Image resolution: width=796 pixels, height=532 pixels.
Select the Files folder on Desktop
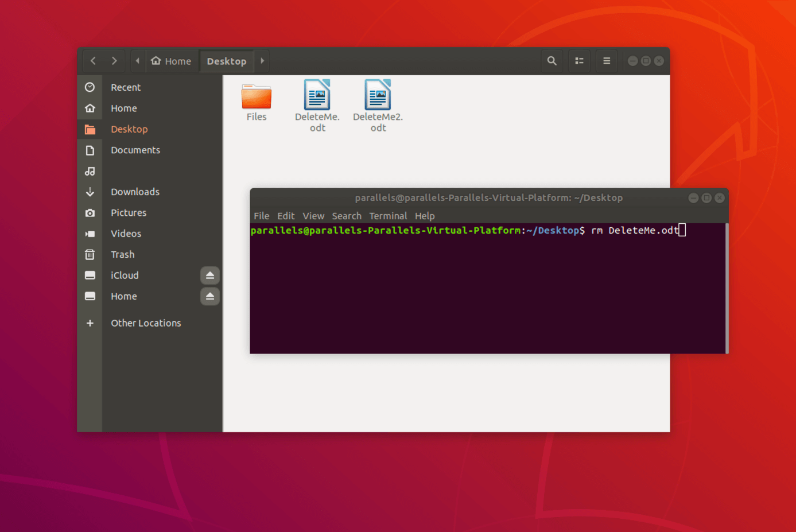256,98
